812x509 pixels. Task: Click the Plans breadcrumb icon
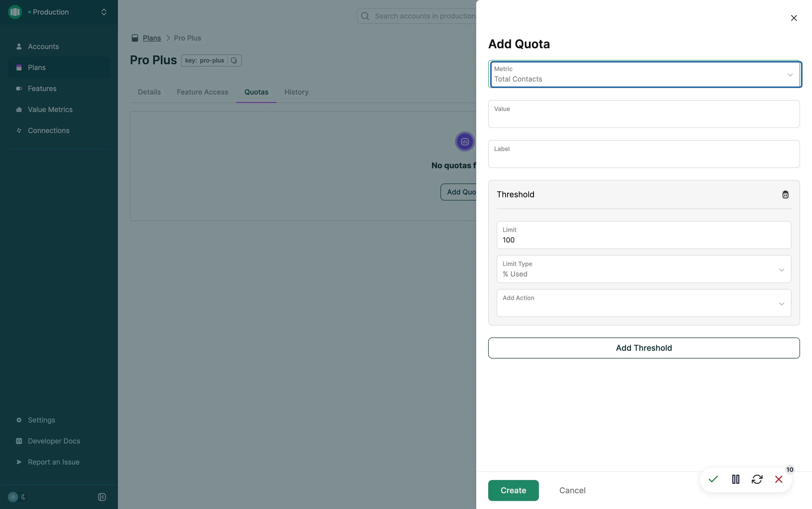pos(135,38)
